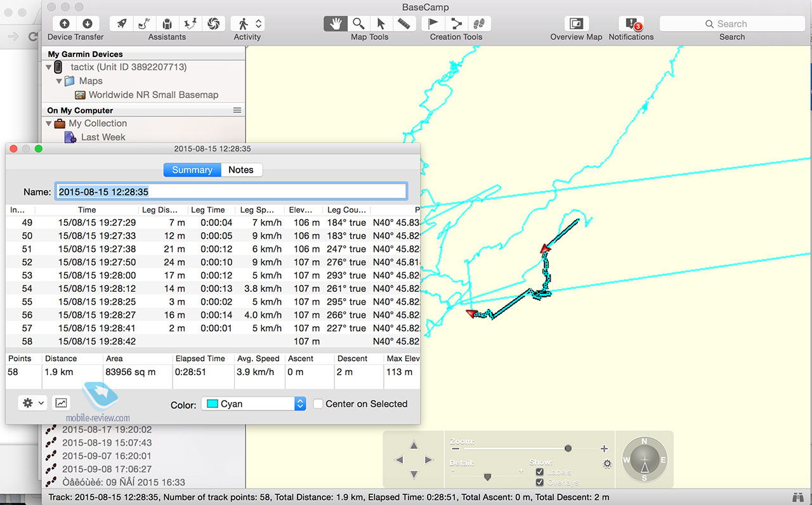Collapse the tactix device tree row

pyautogui.click(x=49, y=67)
